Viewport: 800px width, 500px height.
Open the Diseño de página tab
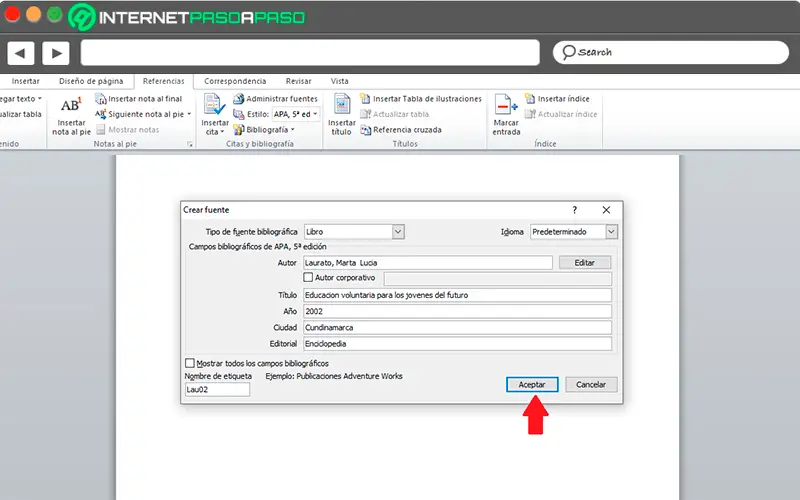(91, 81)
